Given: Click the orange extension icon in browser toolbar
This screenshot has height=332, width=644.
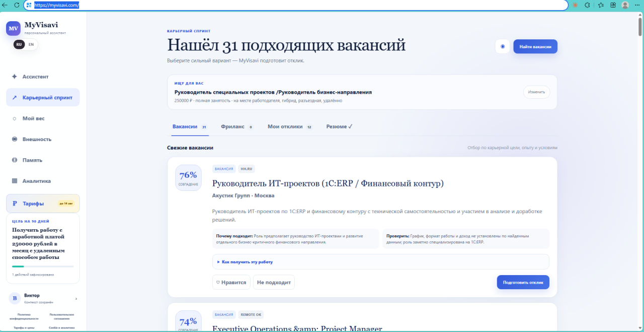Looking at the screenshot, I should [x=575, y=5].
